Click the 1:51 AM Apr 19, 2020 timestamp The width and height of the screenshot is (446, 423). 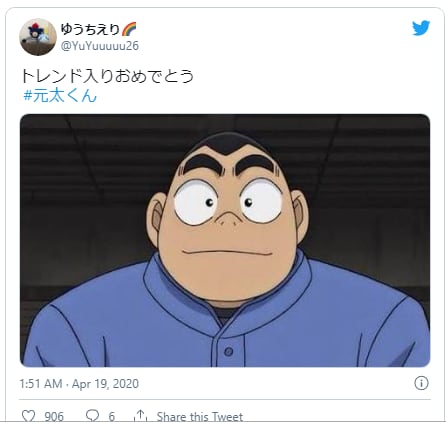(x=79, y=384)
